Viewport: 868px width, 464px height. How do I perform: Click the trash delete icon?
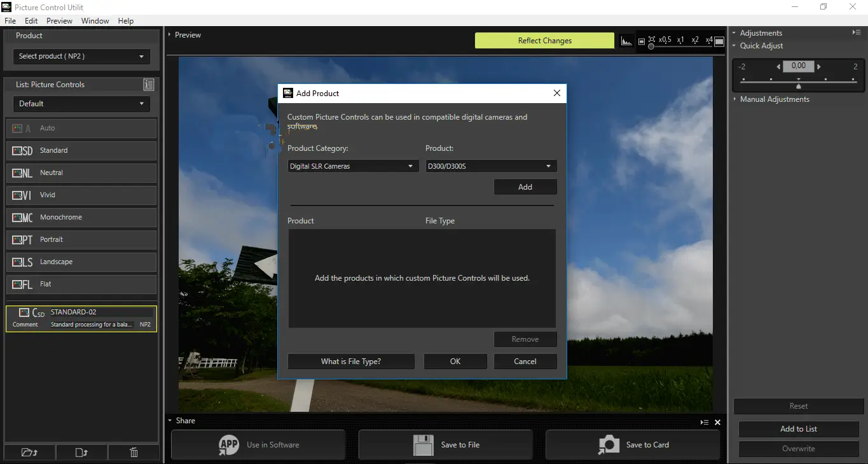tap(134, 453)
